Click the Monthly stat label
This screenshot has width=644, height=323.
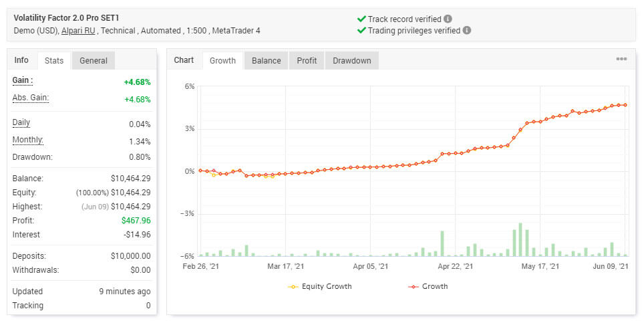(x=28, y=140)
